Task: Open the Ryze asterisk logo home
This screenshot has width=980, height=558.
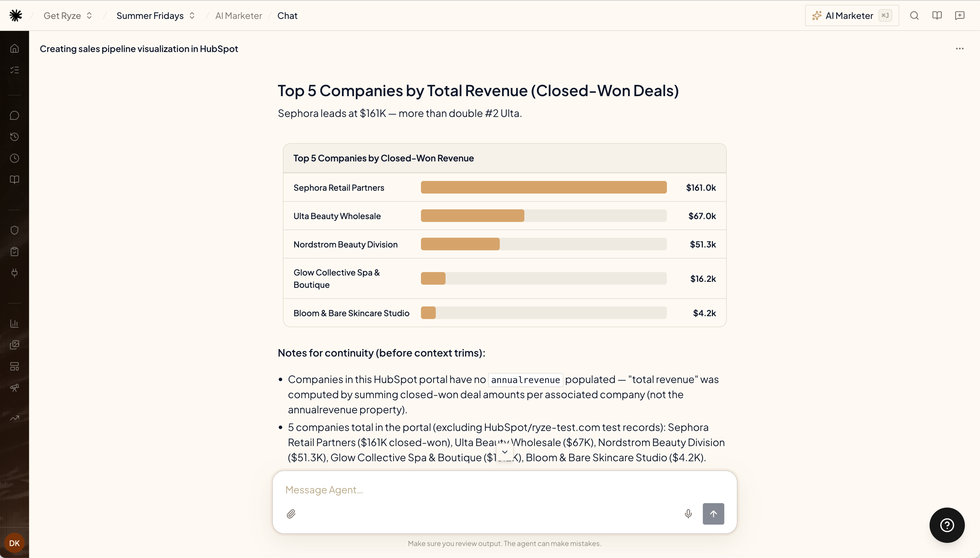Action: (x=16, y=15)
